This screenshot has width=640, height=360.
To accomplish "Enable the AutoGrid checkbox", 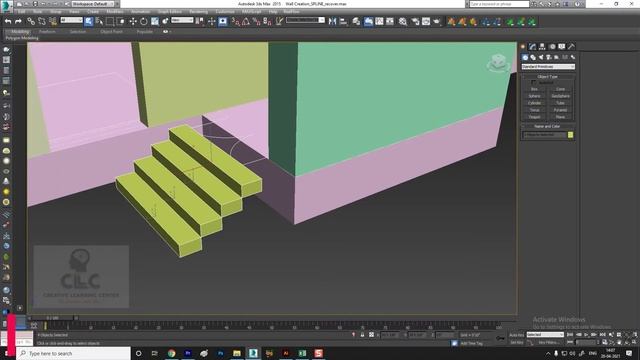I will [533, 82].
